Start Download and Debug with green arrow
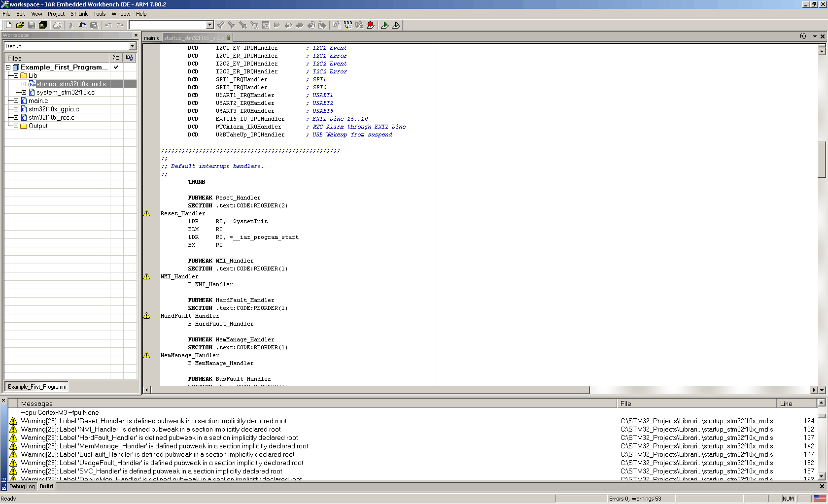The image size is (828, 504). 385,25
